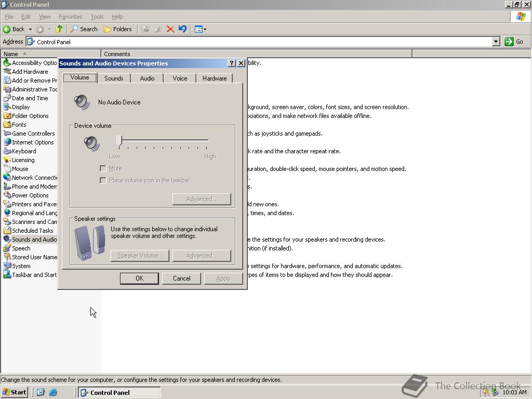Click Advanced button under Device volume
Viewport: 532px width, 399px height.
202,199
